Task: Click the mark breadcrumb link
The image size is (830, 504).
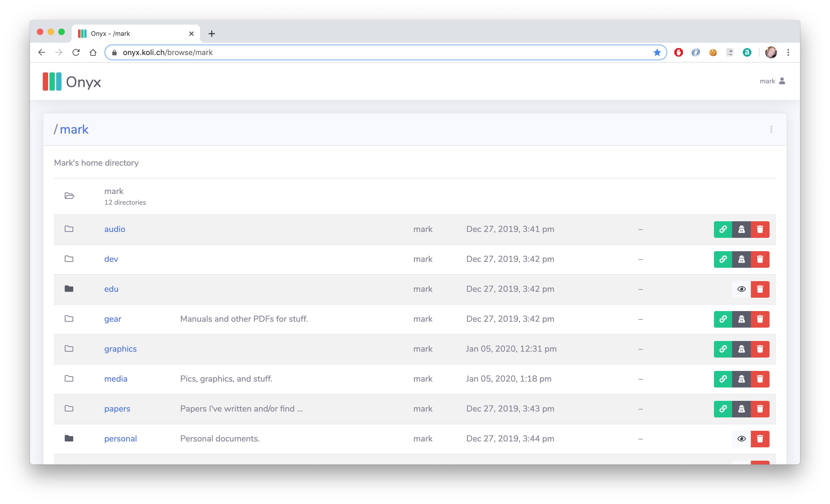Action: 74,130
